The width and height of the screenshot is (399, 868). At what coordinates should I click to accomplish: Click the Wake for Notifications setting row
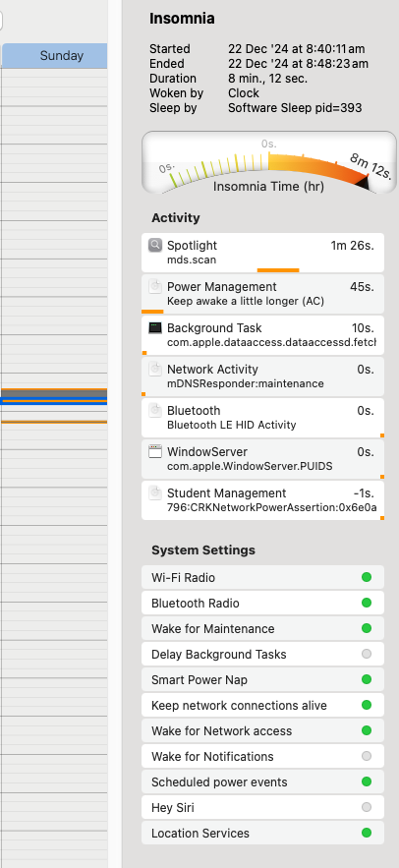tap(262, 756)
